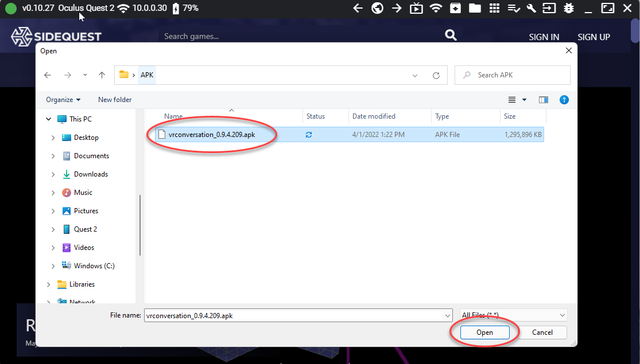Click the view layout list icon
The height and width of the screenshot is (364, 640).
(x=512, y=100)
